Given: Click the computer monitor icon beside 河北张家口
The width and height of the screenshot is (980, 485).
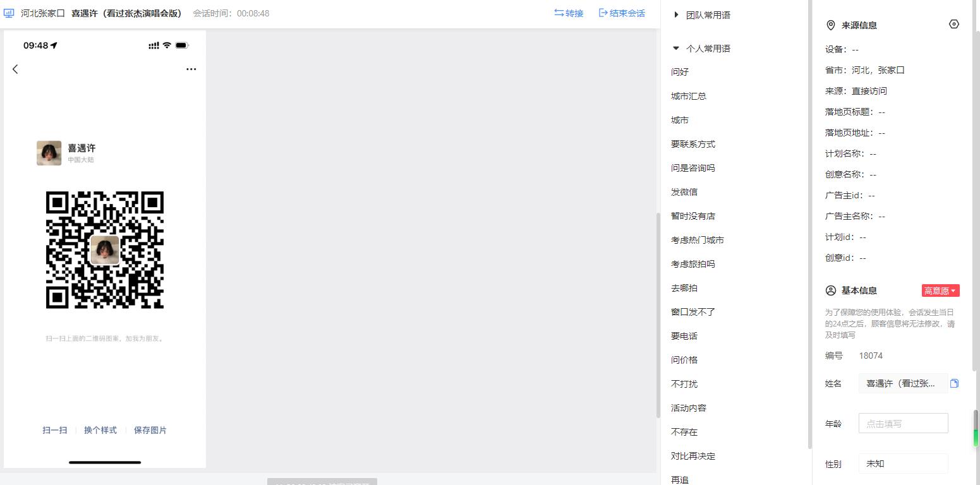Looking at the screenshot, I should (x=9, y=13).
